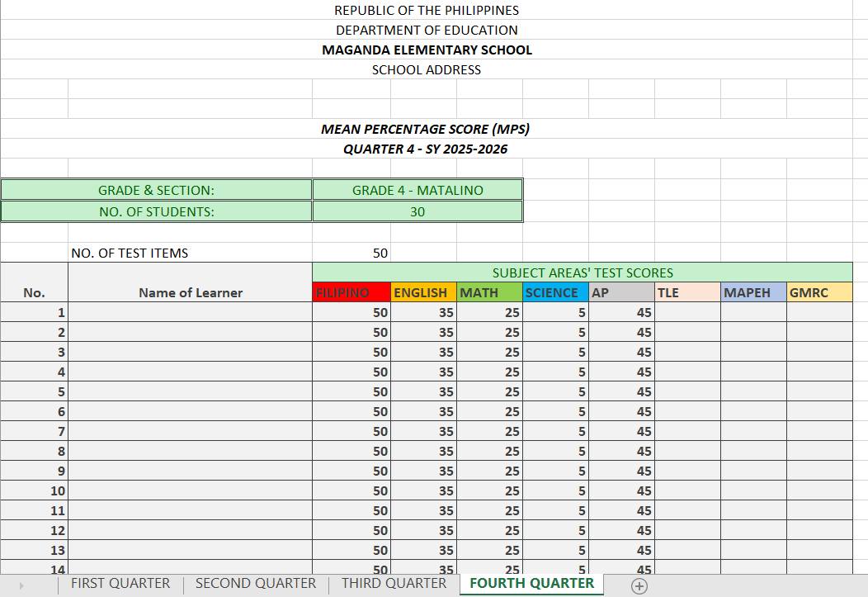Select learner 12 Science score 5
The width and height of the screenshot is (868, 597).
click(555, 531)
